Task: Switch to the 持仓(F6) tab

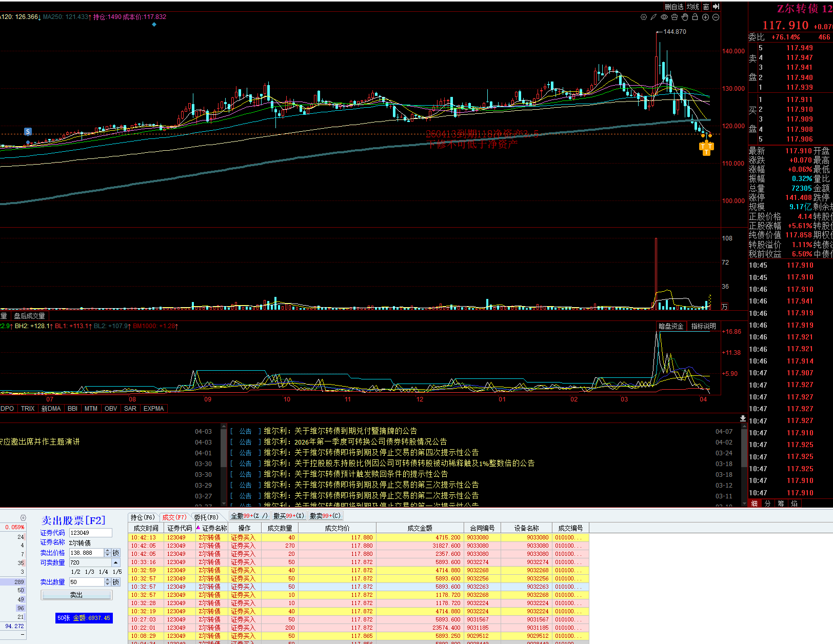Action: [143, 517]
